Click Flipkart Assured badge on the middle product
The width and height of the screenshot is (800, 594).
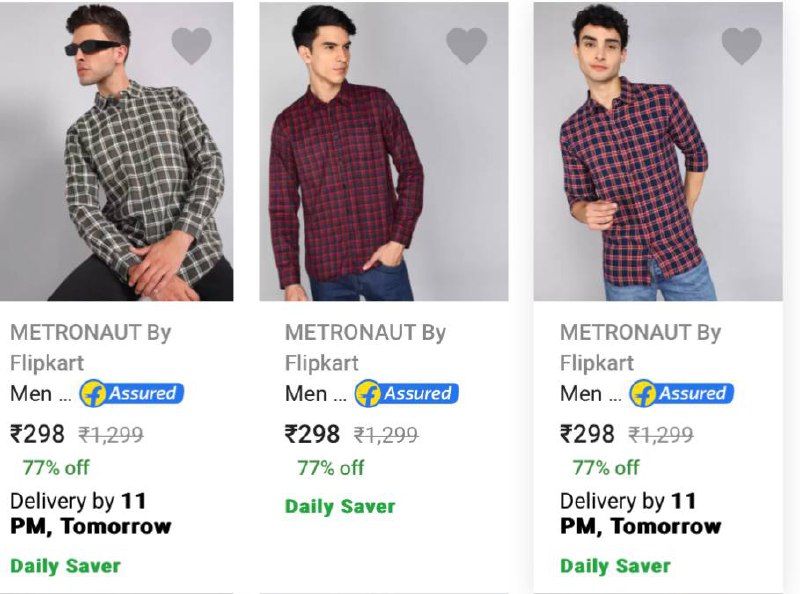pyautogui.click(x=407, y=393)
